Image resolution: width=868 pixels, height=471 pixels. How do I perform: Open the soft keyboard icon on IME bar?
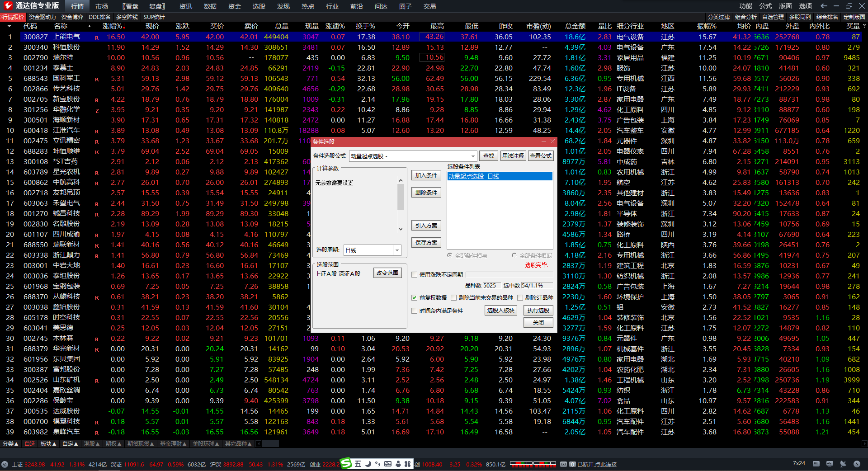coord(388,464)
